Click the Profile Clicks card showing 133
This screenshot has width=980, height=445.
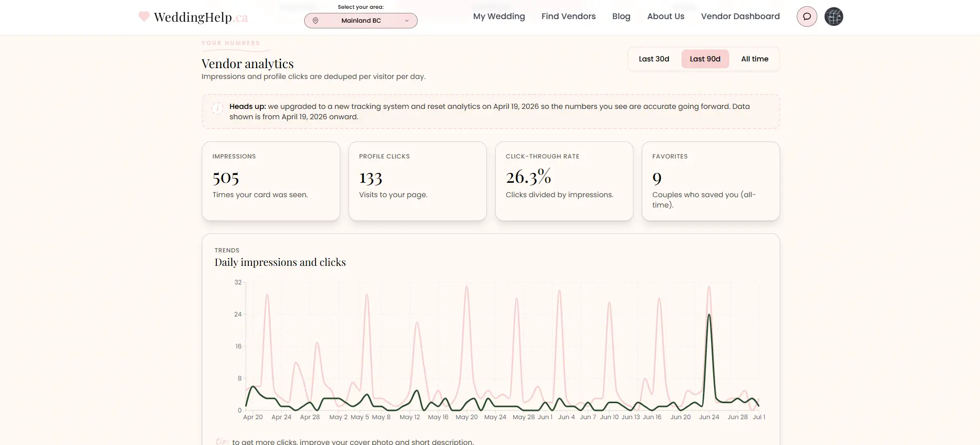418,181
